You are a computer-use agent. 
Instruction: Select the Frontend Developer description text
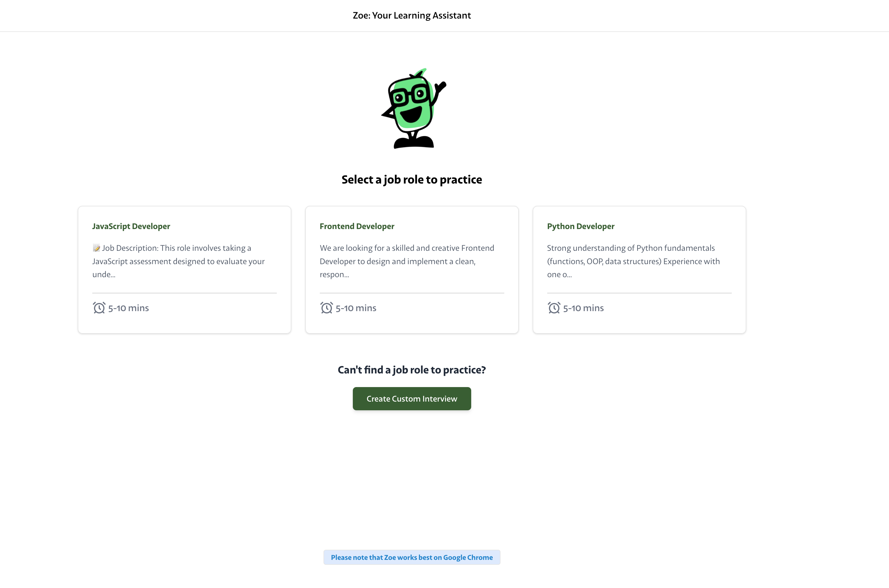pyautogui.click(x=407, y=261)
